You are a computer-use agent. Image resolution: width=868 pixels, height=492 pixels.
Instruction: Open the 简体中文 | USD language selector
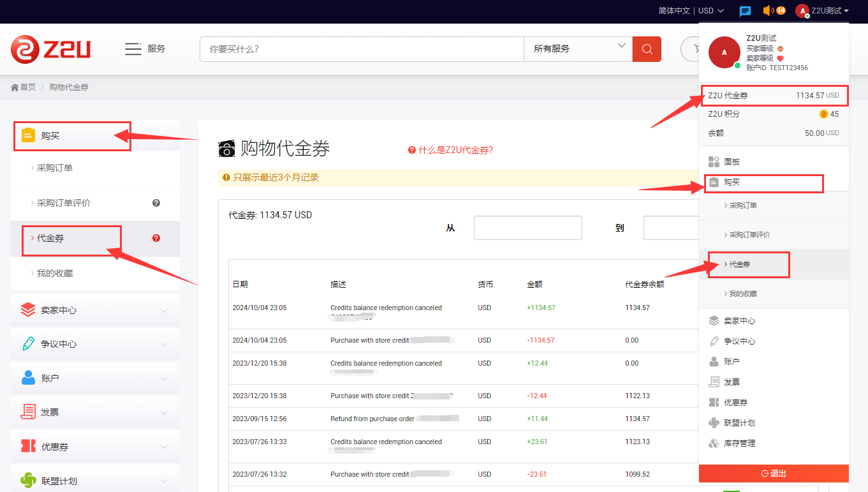pos(691,11)
